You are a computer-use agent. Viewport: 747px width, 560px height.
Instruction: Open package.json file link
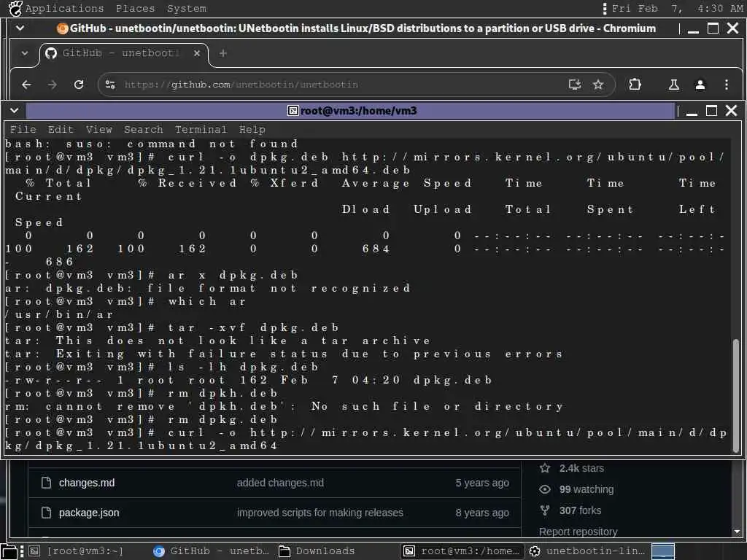click(89, 513)
